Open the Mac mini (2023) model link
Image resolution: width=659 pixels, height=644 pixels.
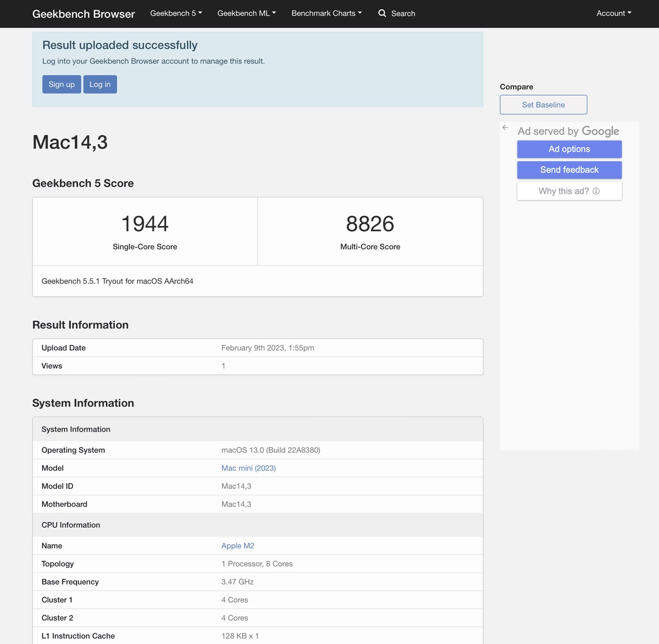point(249,468)
